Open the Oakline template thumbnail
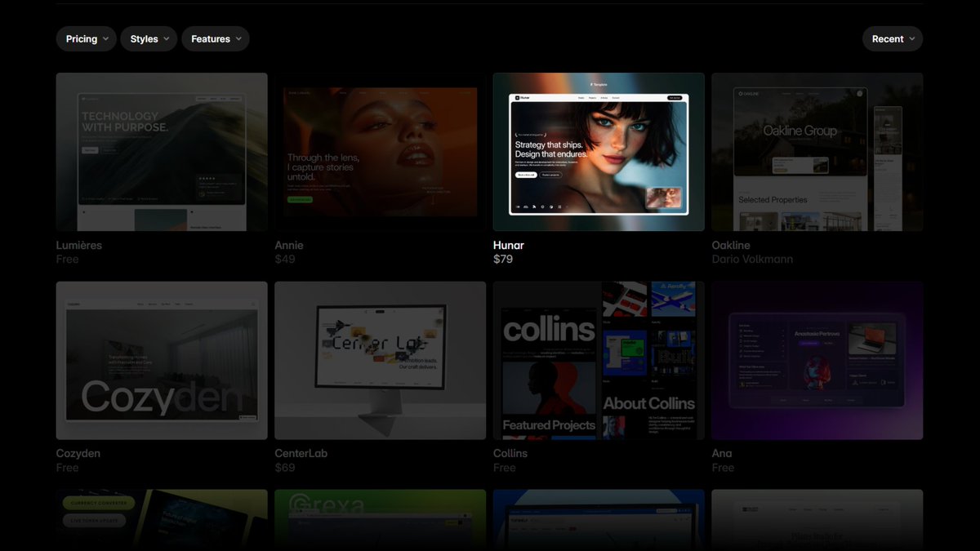Viewport: 980px width, 551px height. (x=817, y=152)
